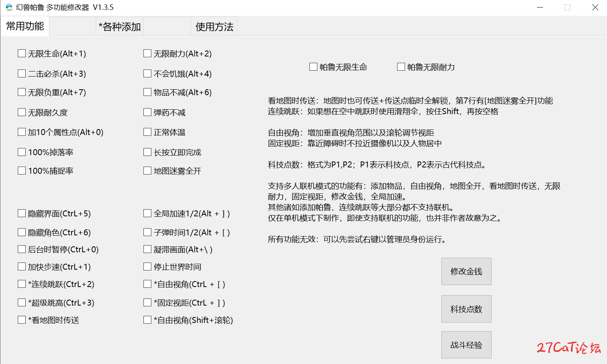The width and height of the screenshot is (607, 364).
Task: Toggle *固定视距(CtrL + ] ) checkbox
Action: click(x=147, y=302)
